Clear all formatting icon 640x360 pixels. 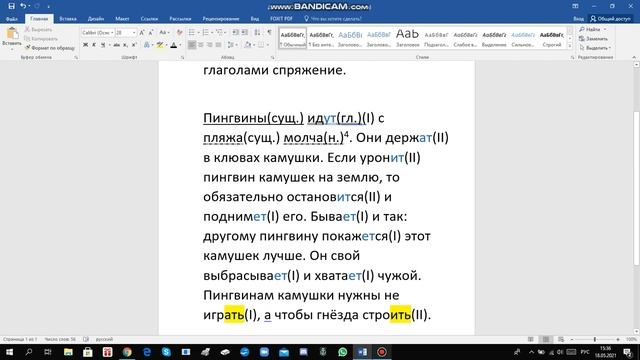pyautogui.click(x=179, y=33)
